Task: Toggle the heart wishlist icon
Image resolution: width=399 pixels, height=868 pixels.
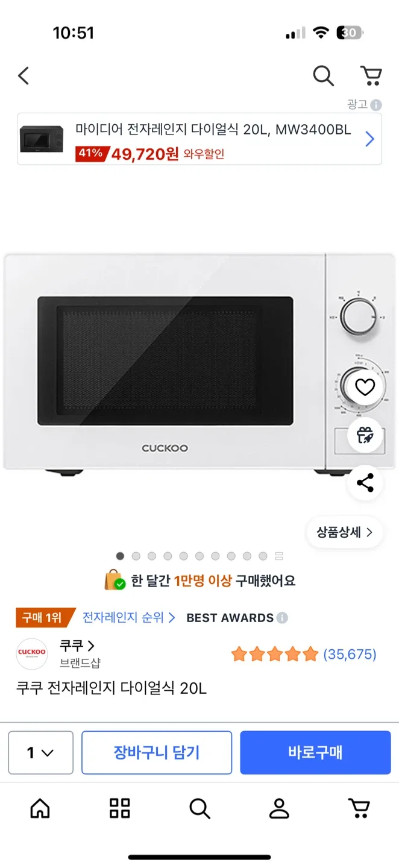Action: pos(365,387)
